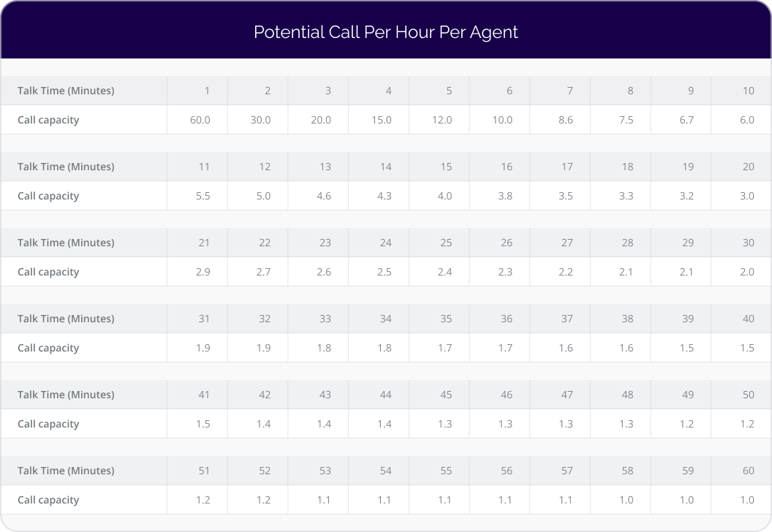The height and width of the screenshot is (532, 772).
Task: Select the talk time cell showing 60
Action: [741, 471]
